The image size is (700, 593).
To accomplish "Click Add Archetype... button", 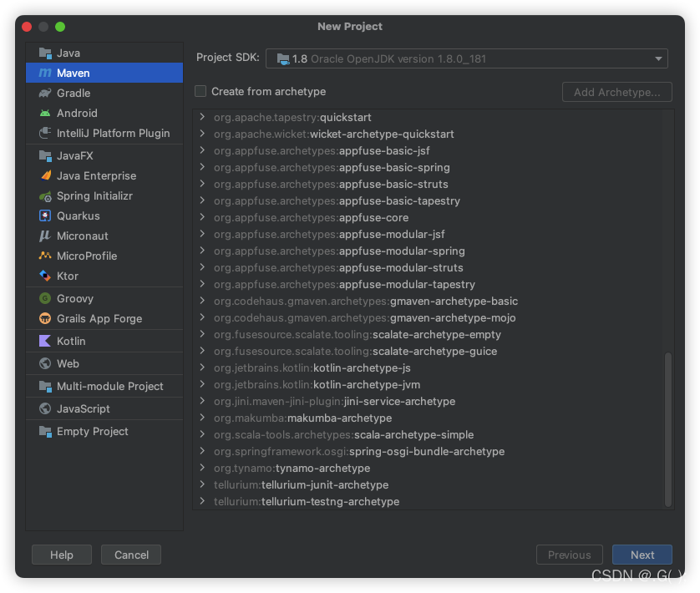I will (x=617, y=92).
